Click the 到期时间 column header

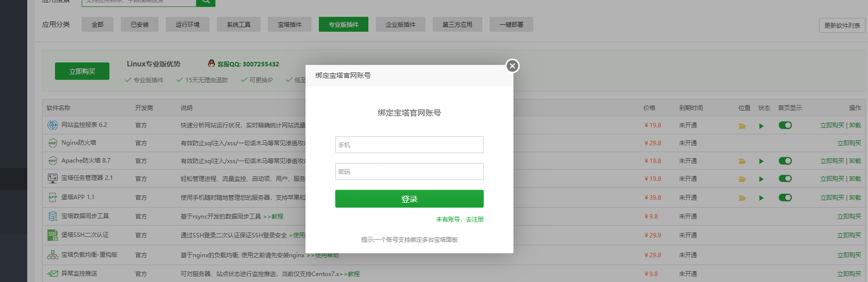click(x=691, y=108)
